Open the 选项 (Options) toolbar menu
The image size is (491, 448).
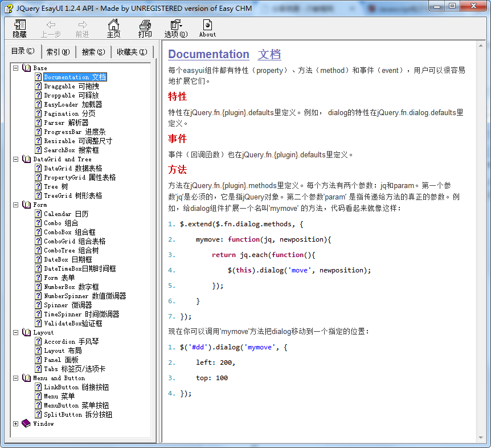coord(175,28)
